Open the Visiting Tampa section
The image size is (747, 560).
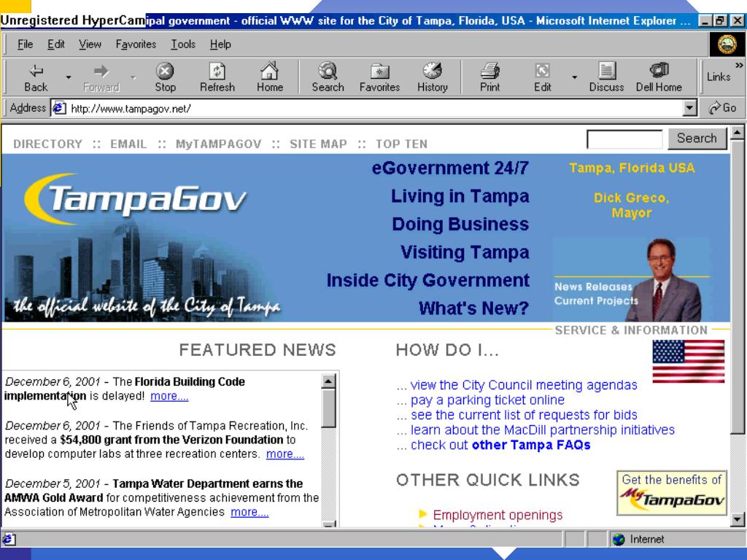[x=465, y=252]
